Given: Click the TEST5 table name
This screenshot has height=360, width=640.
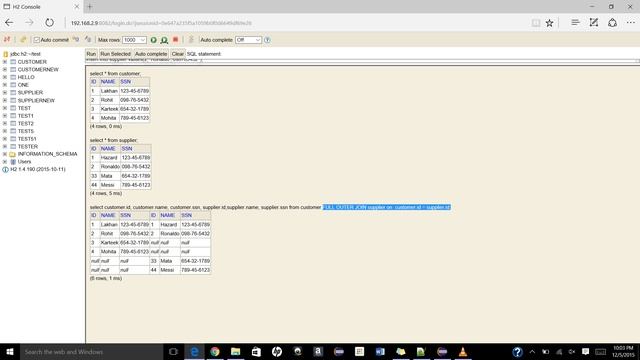Looking at the screenshot, I should click(26, 131).
